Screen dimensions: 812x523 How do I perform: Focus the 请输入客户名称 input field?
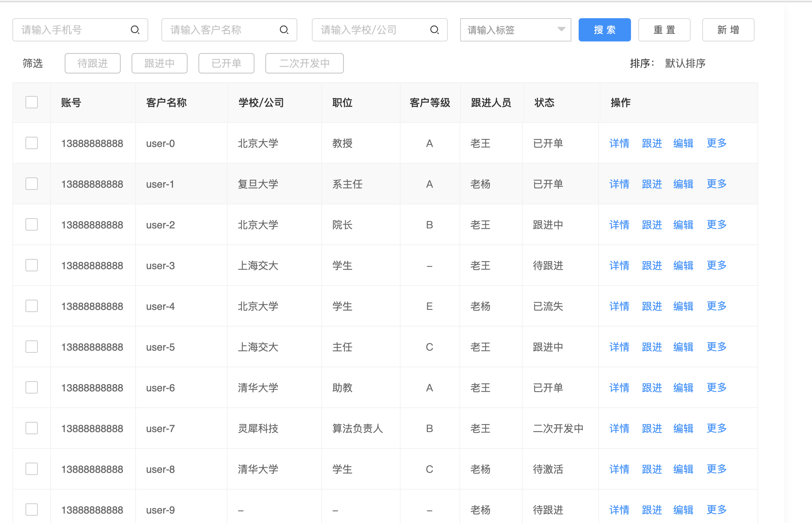click(229, 30)
